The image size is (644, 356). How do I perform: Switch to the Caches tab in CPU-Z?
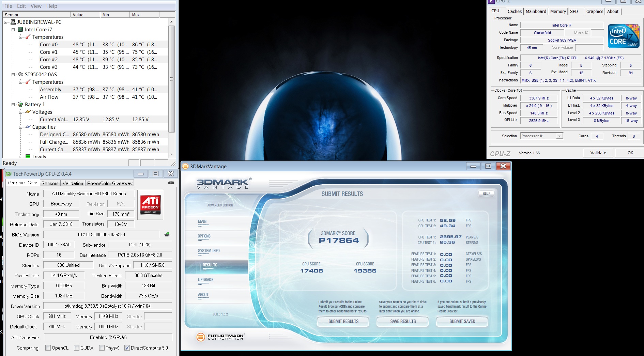pyautogui.click(x=515, y=11)
